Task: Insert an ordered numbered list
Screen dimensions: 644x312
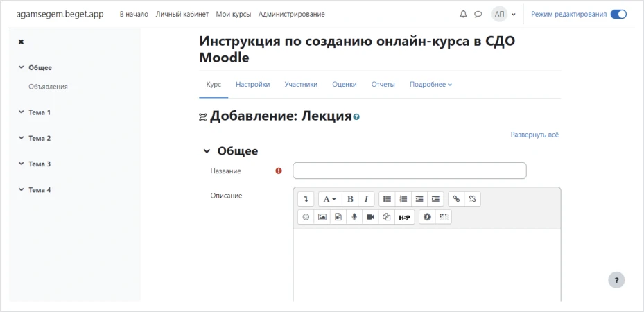Action: coord(403,199)
